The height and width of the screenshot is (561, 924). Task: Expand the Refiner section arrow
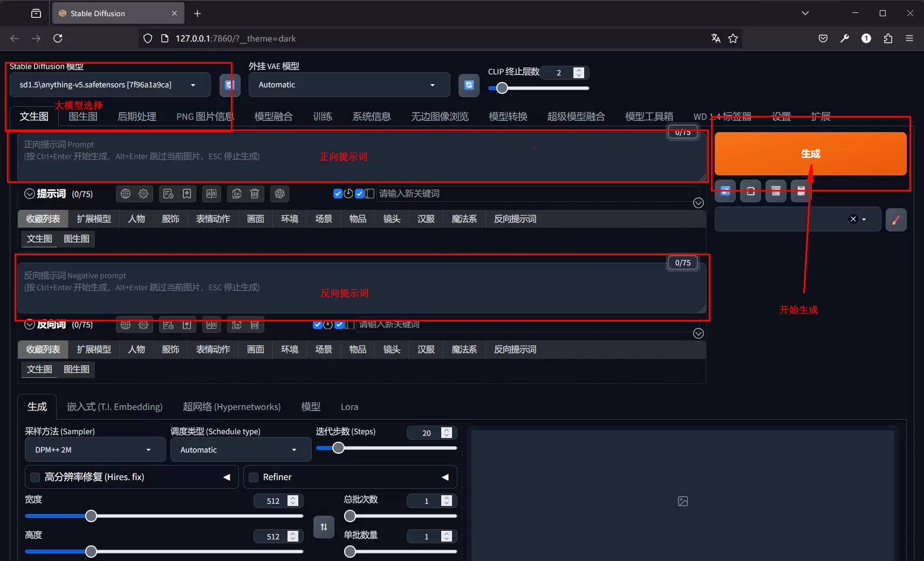point(445,477)
